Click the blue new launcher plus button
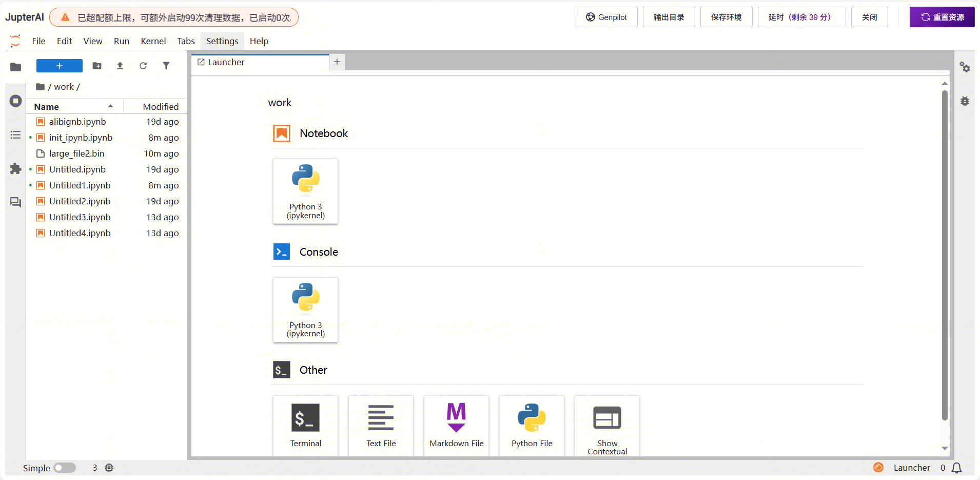Screen dimensions: 980x480 60,66
